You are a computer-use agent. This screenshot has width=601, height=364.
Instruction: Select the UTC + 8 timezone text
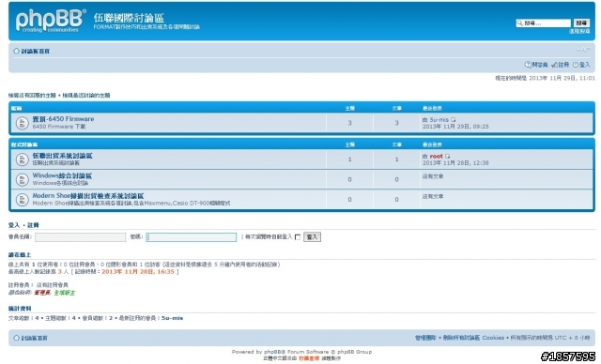(x=572, y=338)
